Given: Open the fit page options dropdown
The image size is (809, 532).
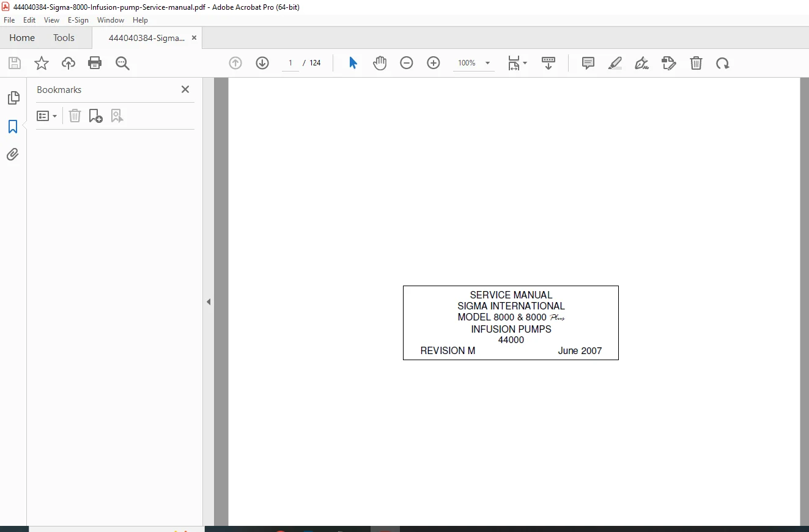Looking at the screenshot, I should (x=517, y=63).
